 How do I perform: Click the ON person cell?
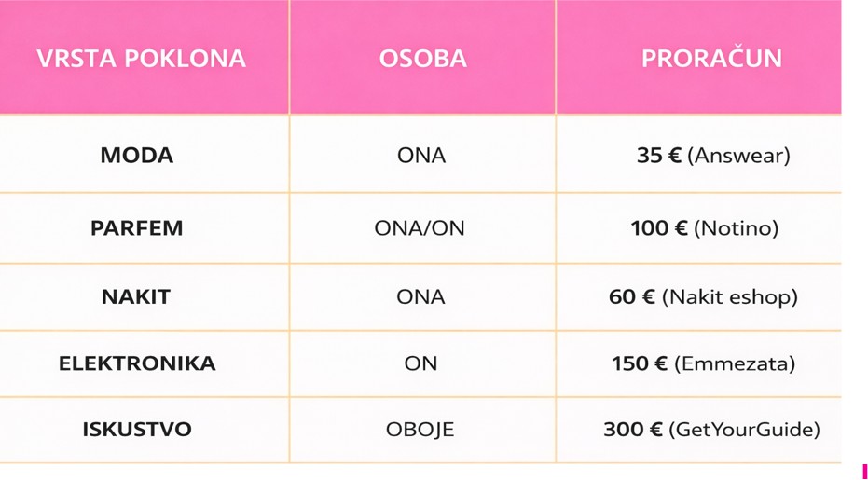click(x=420, y=363)
